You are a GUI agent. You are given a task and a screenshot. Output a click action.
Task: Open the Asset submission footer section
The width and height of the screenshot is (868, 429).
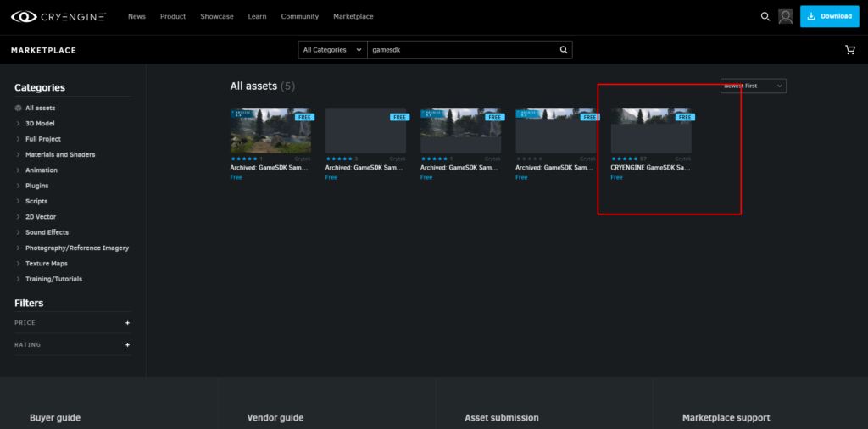coord(502,417)
